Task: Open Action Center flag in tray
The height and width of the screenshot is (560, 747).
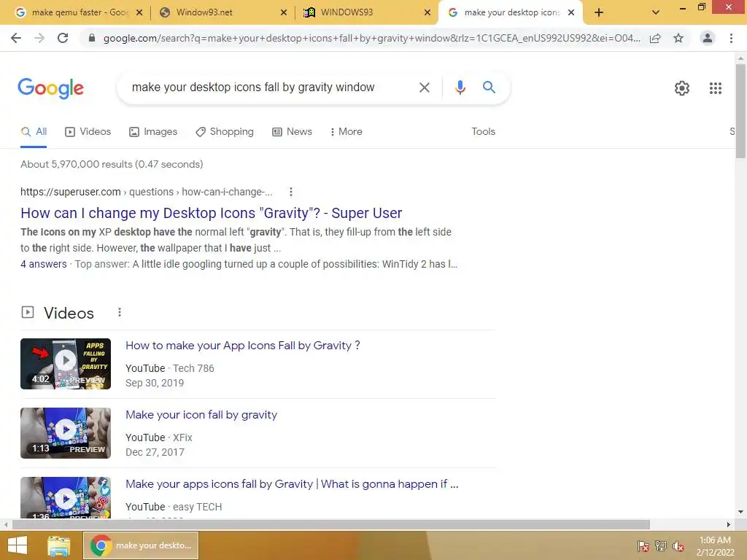Action: (x=643, y=546)
